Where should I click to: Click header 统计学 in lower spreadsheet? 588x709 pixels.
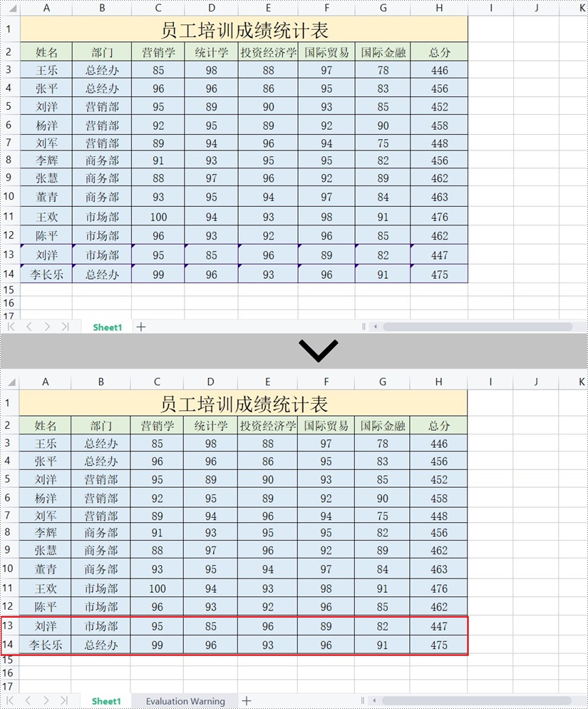[211, 426]
